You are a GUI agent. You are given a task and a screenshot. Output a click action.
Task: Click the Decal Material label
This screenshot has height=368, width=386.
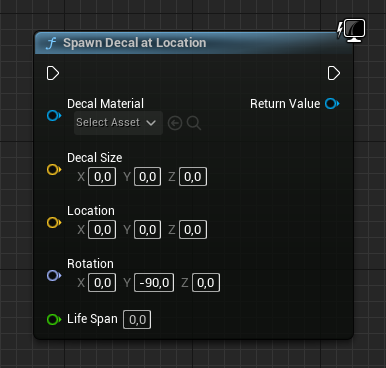coord(105,104)
